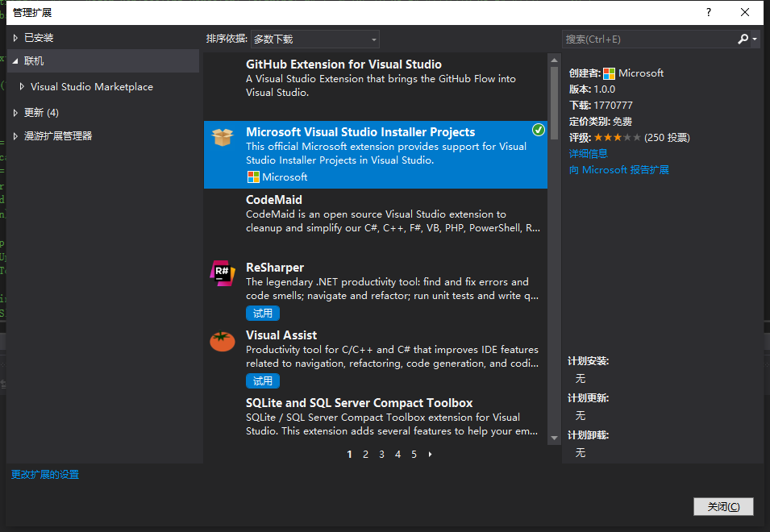
Task: Click the 关闭 button
Action: coord(722,506)
